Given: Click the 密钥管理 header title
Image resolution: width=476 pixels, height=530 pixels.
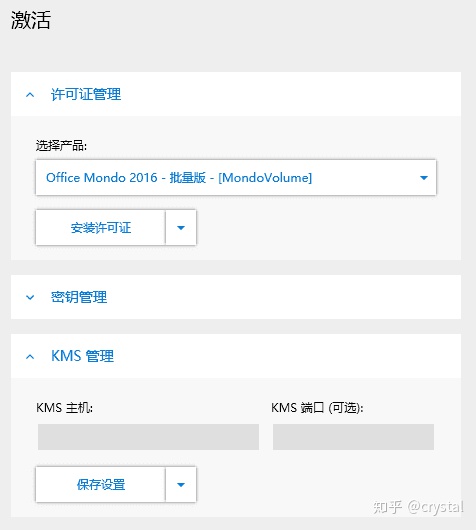Looking at the screenshot, I should click(79, 297).
